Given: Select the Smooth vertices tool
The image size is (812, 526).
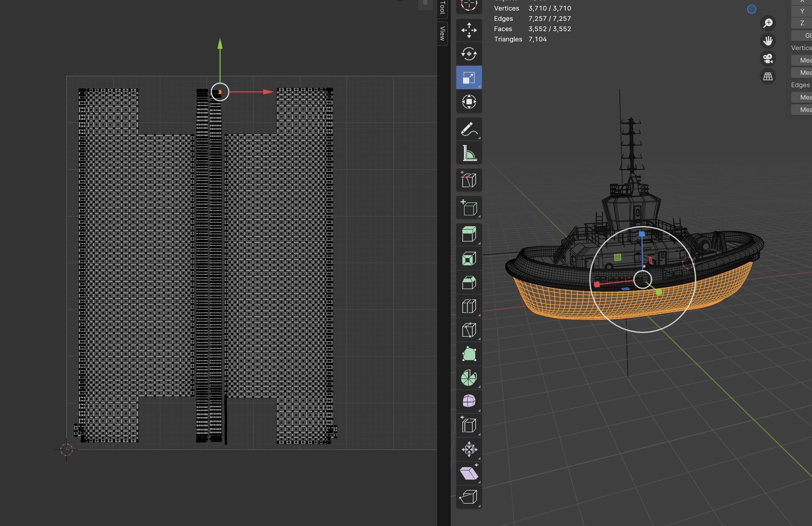Looking at the screenshot, I should (x=469, y=401).
